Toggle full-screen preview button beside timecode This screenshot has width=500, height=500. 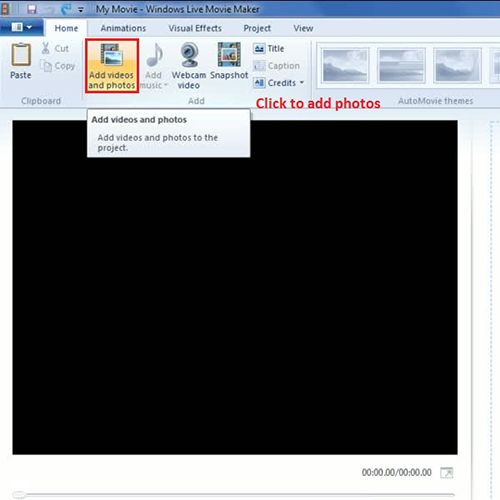(x=447, y=472)
